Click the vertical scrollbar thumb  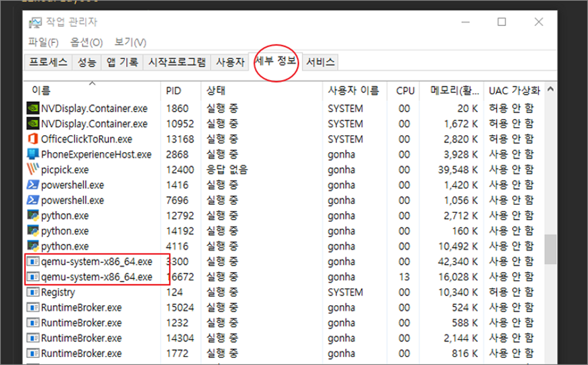tap(550, 249)
